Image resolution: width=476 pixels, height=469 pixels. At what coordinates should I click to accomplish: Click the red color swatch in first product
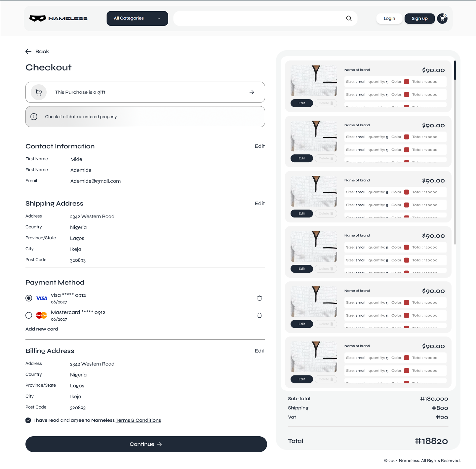[x=407, y=82]
